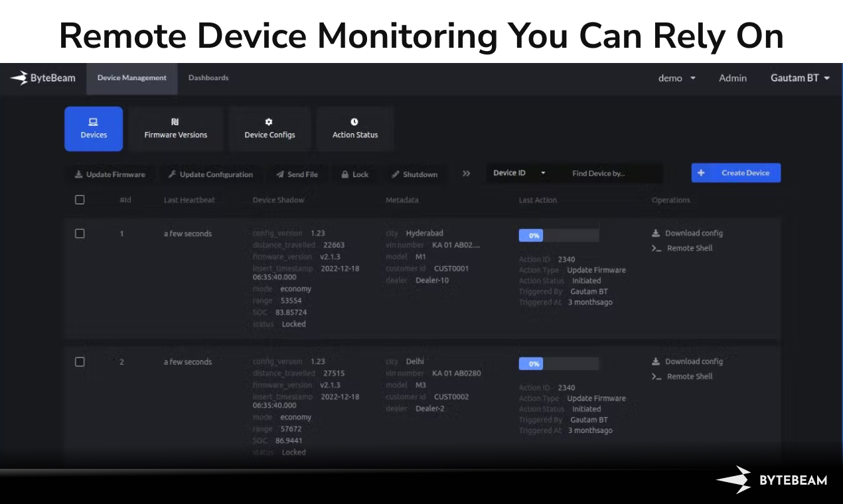This screenshot has height=504, width=843.
Task: Click the Metadata column header
Action: (x=402, y=200)
